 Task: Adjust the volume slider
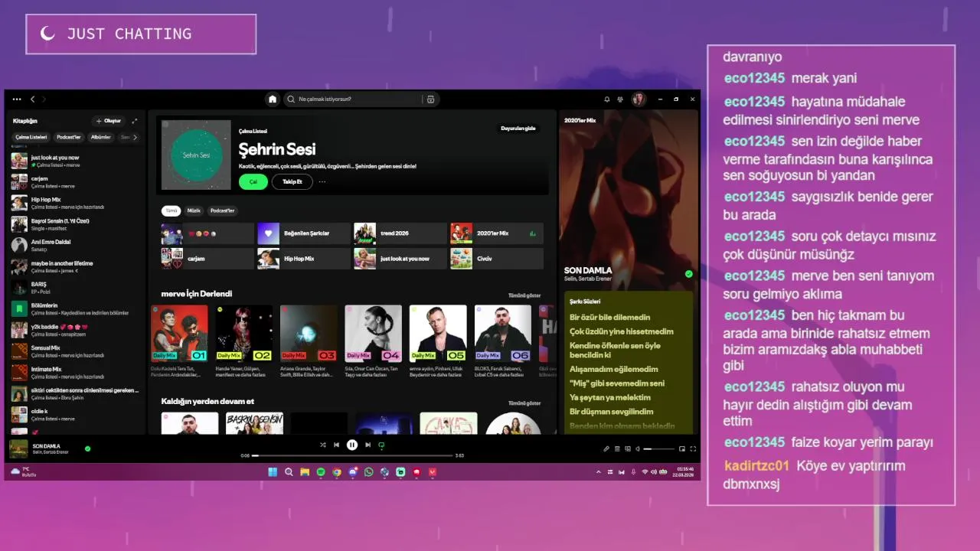658,449
